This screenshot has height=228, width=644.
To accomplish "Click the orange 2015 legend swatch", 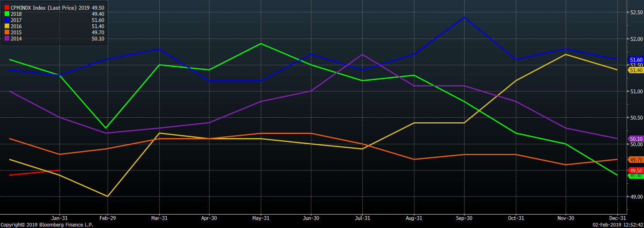I will tap(7, 32).
